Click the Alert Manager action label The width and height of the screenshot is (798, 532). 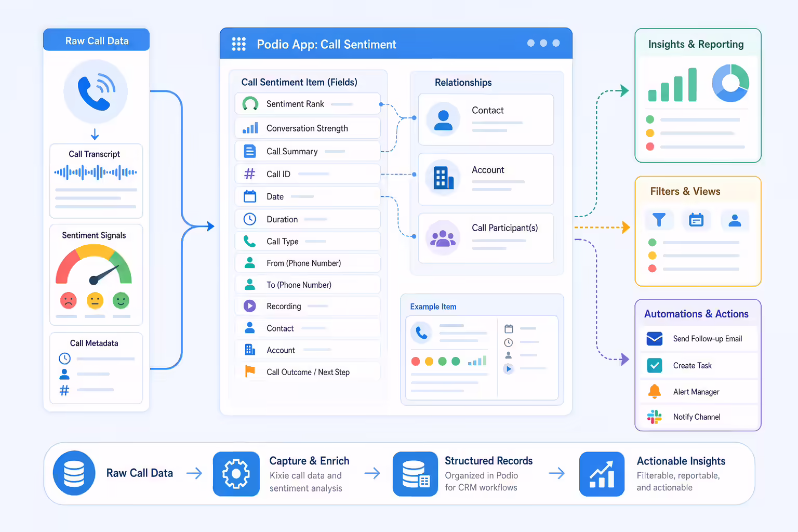(x=696, y=392)
